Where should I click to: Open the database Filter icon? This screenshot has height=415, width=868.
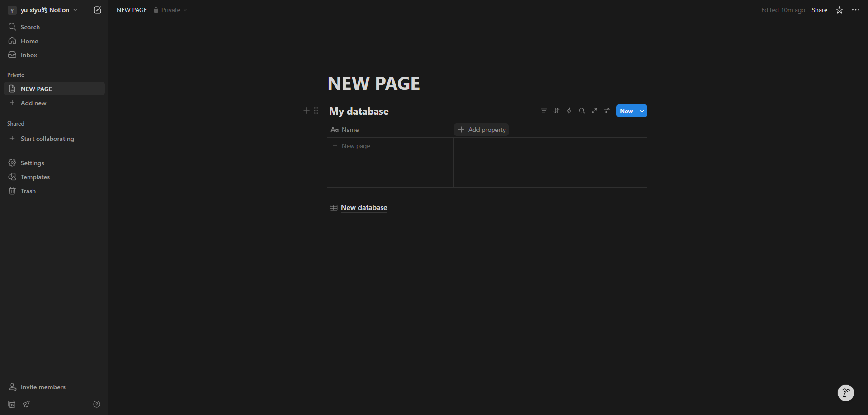[544, 111]
